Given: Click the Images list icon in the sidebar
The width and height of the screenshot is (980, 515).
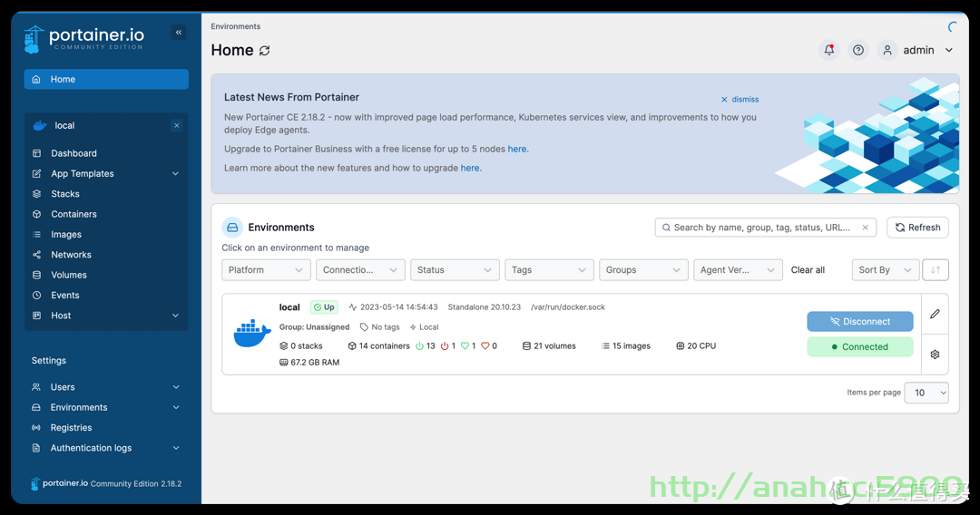Looking at the screenshot, I should tap(37, 234).
